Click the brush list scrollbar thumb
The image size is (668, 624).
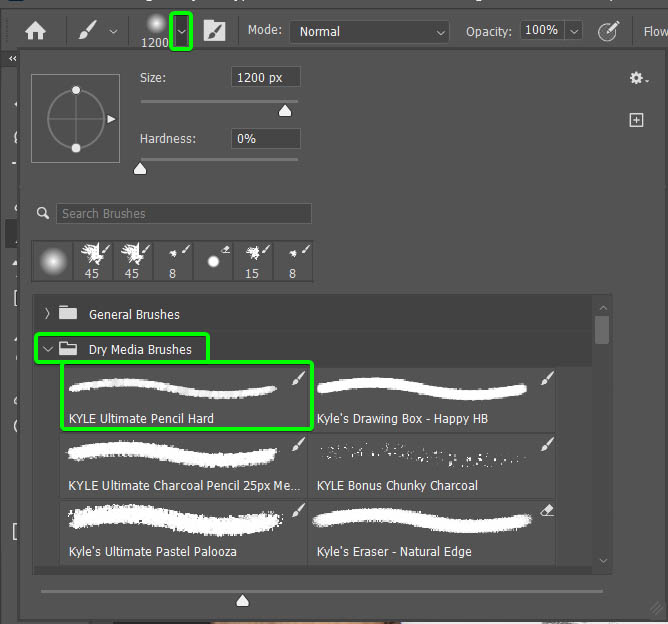click(602, 330)
